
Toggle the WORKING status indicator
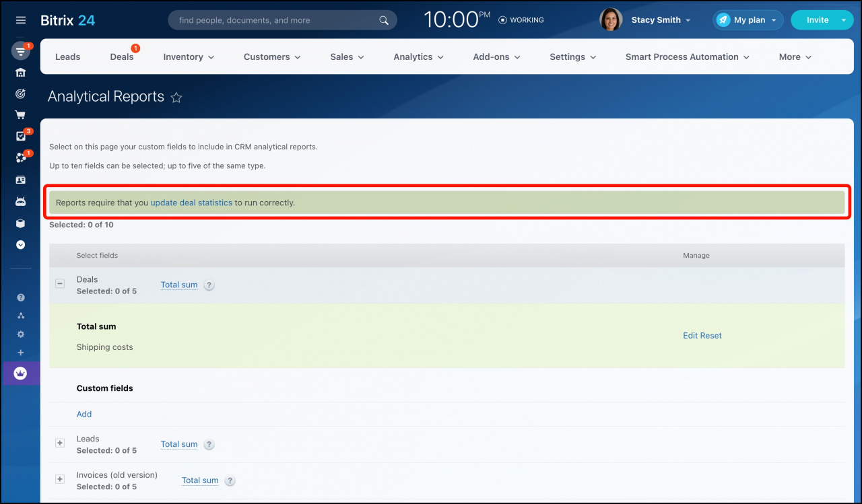[x=521, y=20]
